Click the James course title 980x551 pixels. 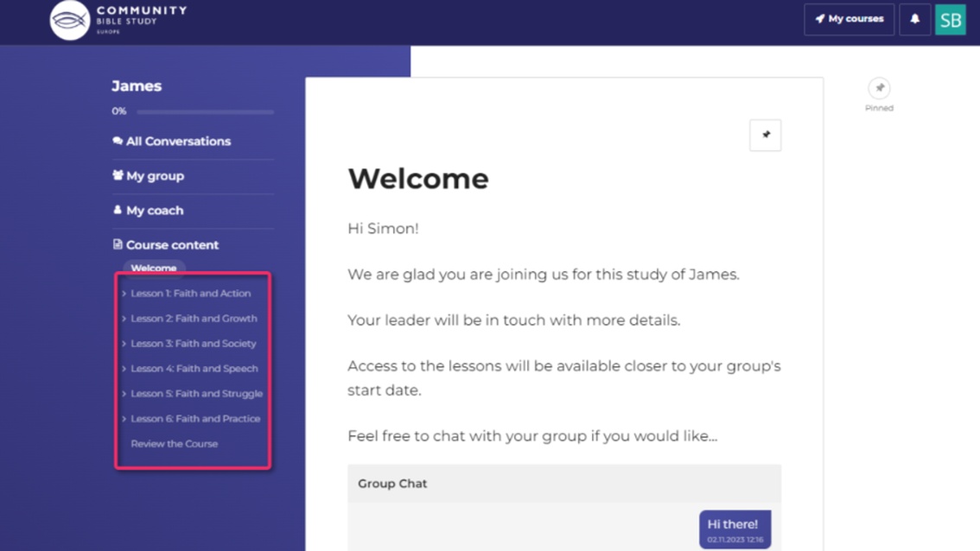137,86
